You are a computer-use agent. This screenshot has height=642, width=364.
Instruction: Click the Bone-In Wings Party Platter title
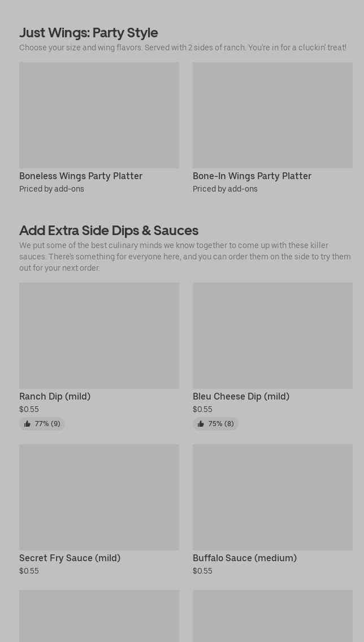point(252,176)
